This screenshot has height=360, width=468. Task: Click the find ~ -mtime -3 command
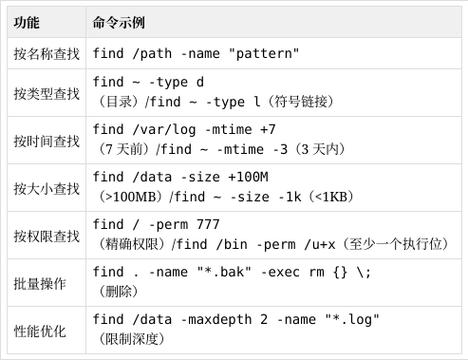(x=224, y=149)
